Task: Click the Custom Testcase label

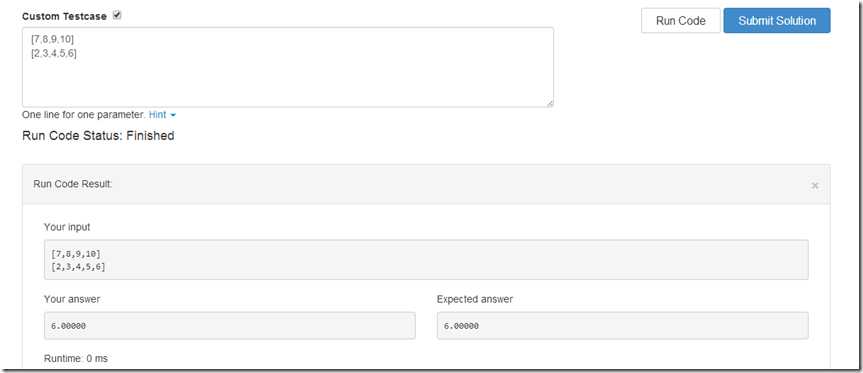Action: point(64,17)
